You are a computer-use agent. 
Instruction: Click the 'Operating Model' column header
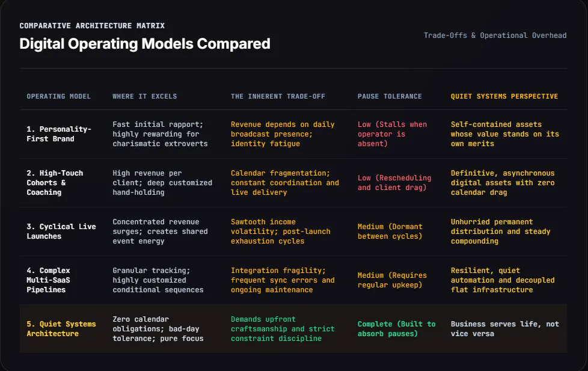coord(58,96)
